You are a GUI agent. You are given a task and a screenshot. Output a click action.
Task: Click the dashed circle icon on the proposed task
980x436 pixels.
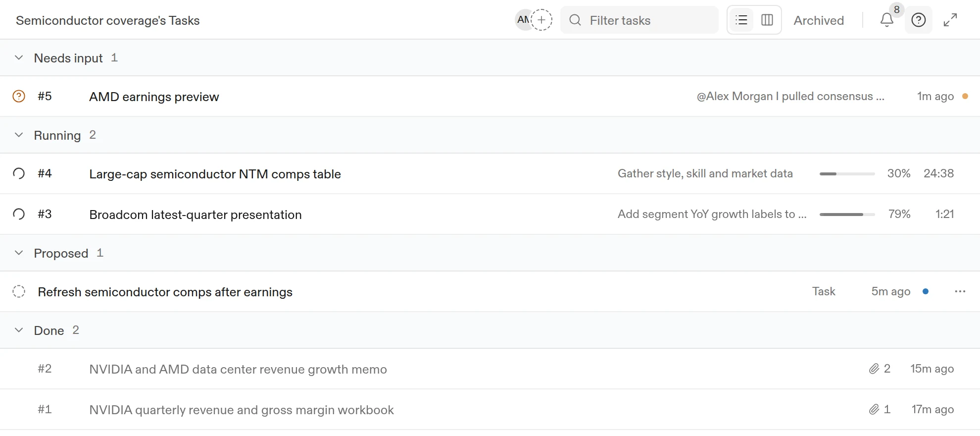pyautogui.click(x=19, y=291)
